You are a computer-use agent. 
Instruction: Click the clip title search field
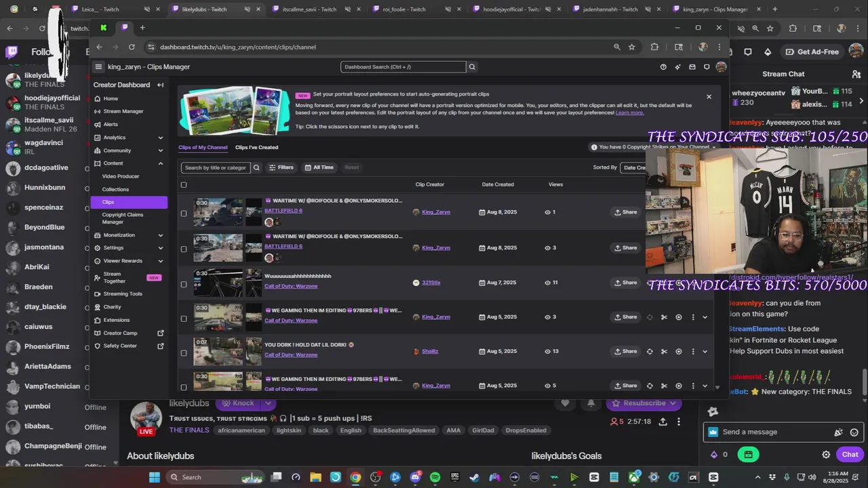[x=215, y=167]
